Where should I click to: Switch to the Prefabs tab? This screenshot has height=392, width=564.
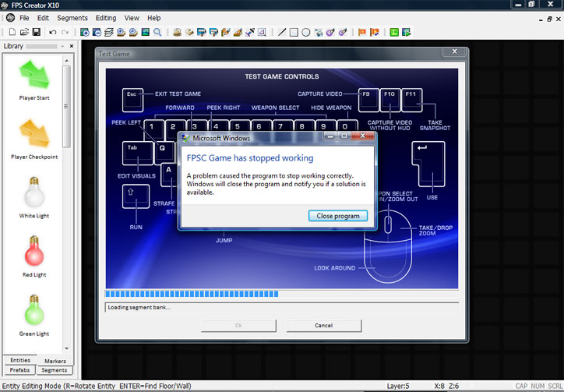click(x=19, y=370)
